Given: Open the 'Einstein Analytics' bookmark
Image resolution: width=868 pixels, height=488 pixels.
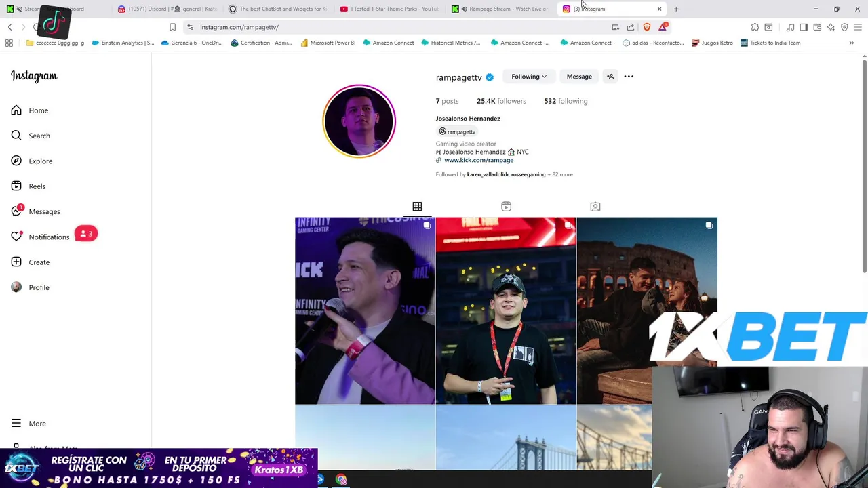Looking at the screenshot, I should coord(123,43).
